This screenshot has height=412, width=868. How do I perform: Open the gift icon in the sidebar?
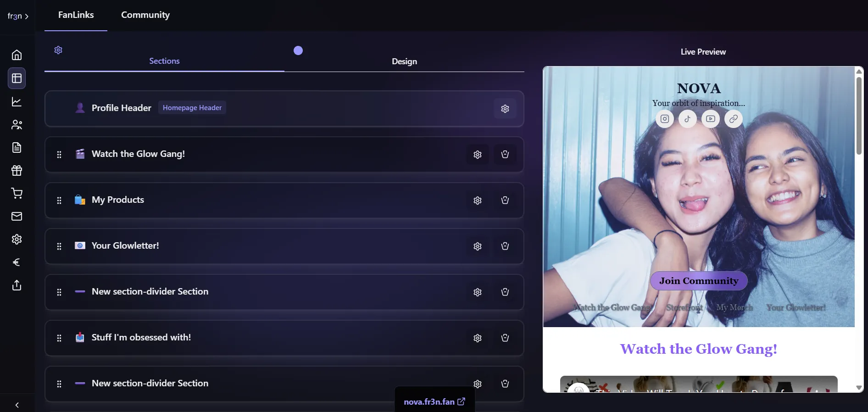(17, 171)
